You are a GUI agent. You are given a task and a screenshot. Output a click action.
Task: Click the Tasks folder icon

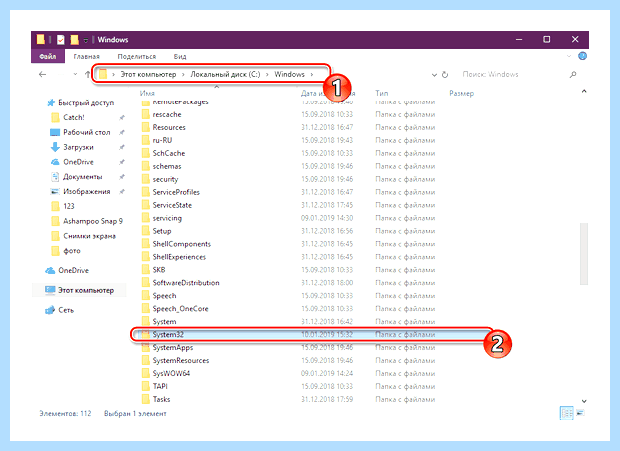click(146, 399)
